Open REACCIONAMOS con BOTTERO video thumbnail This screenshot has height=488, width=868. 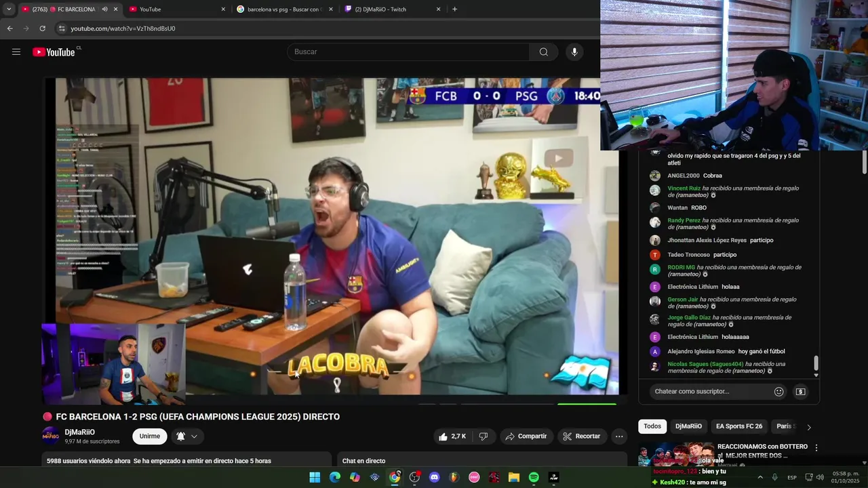(676, 455)
